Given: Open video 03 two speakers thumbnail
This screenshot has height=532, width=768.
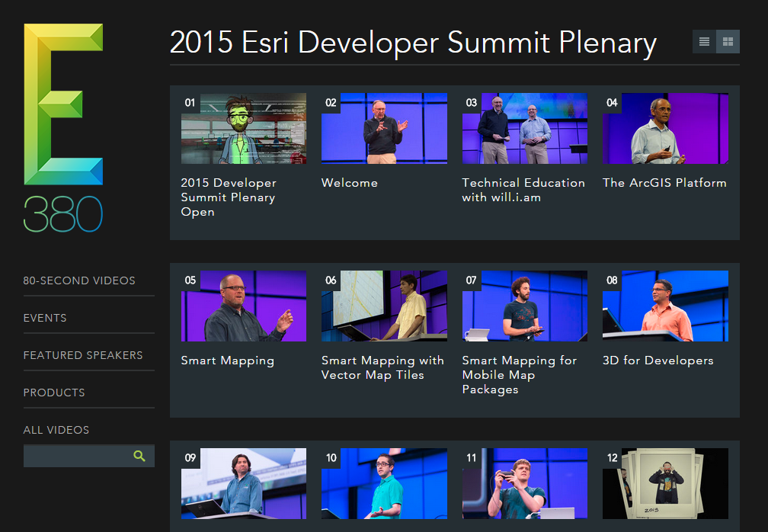Looking at the screenshot, I should pyautogui.click(x=524, y=128).
